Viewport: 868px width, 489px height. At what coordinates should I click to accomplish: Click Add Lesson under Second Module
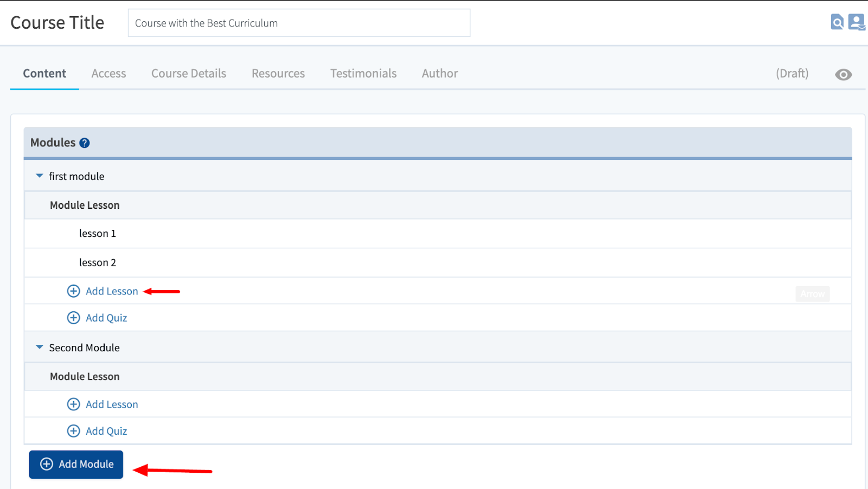103,404
